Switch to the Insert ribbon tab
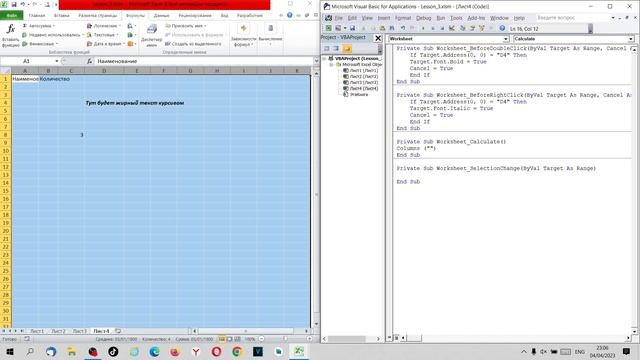The image size is (640, 360). (x=62, y=15)
